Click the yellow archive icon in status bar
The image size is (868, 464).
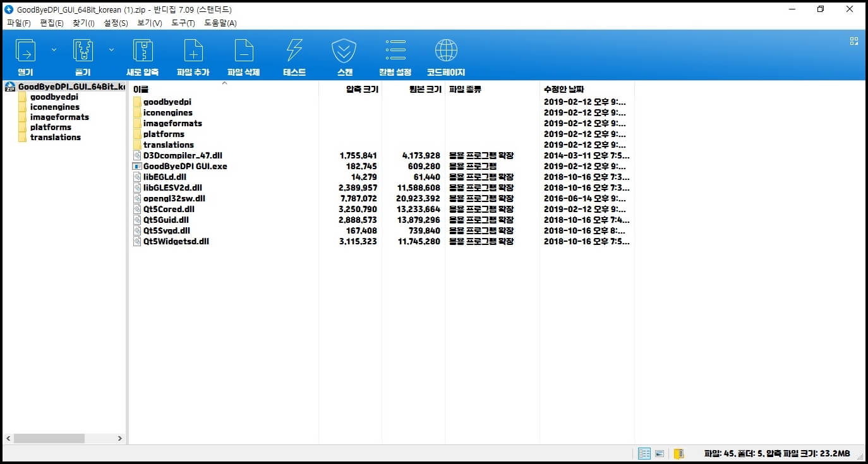click(679, 453)
